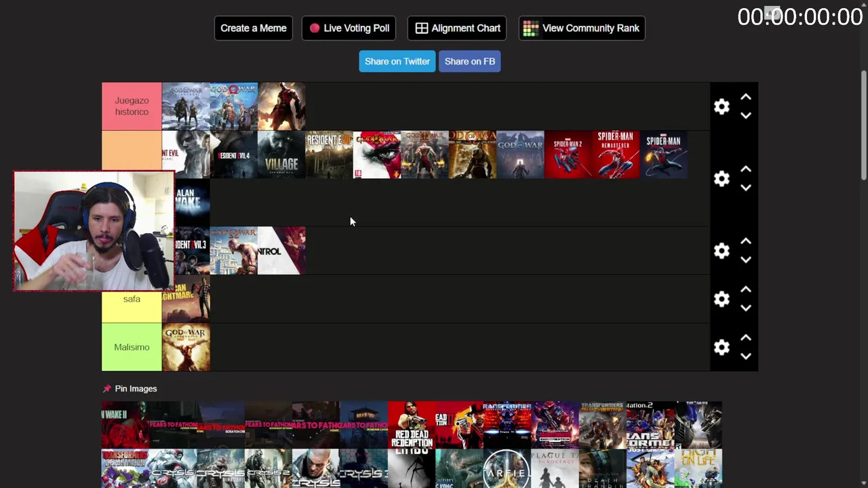Select Resident Evil VII thumbnail
The width and height of the screenshot is (868, 488).
coord(330,155)
